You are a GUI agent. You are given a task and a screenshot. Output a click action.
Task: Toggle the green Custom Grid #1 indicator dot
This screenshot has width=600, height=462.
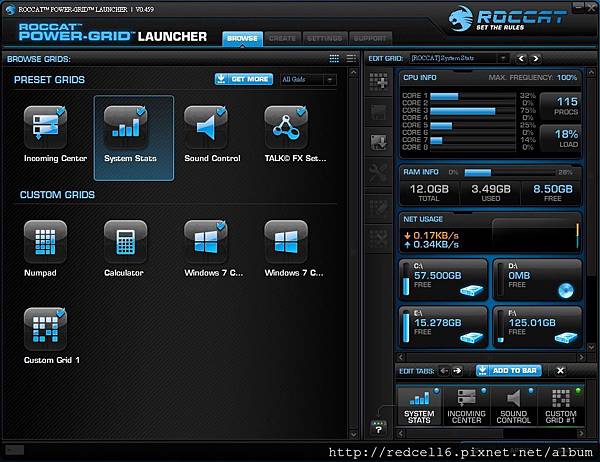[578, 391]
